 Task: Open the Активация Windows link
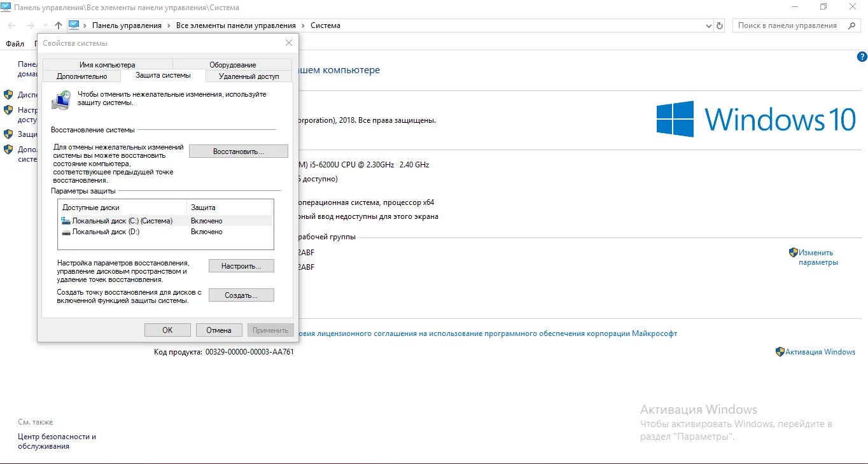coord(820,351)
